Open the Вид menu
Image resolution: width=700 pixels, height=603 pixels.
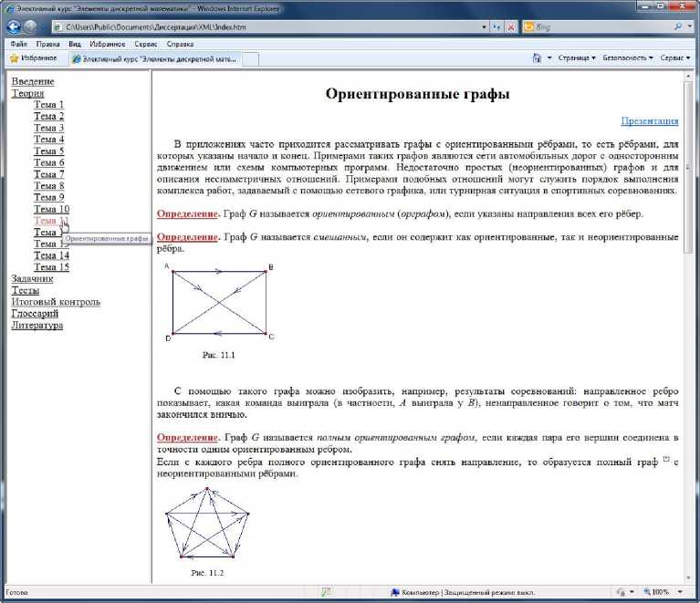tap(75, 43)
